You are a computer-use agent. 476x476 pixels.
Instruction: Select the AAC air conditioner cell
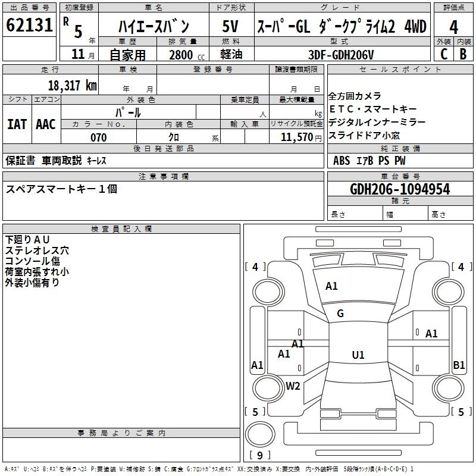46,124
